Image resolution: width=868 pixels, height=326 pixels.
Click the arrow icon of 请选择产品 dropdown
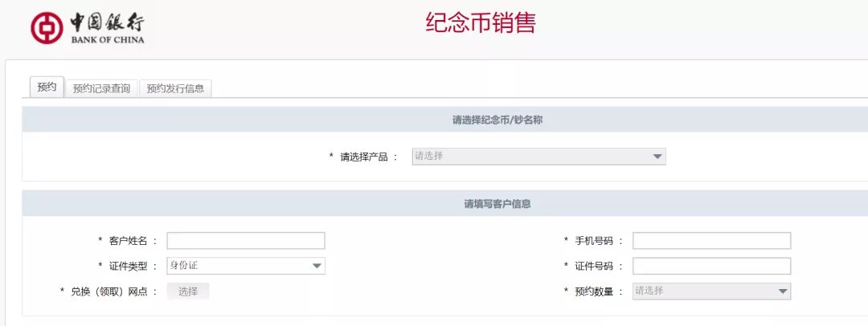point(657,157)
